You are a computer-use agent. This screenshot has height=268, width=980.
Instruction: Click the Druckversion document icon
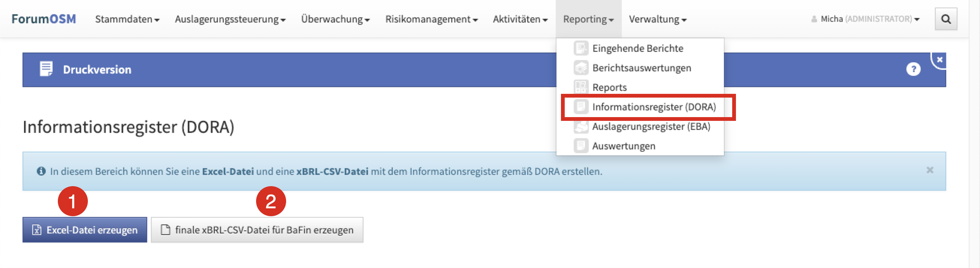(x=46, y=69)
